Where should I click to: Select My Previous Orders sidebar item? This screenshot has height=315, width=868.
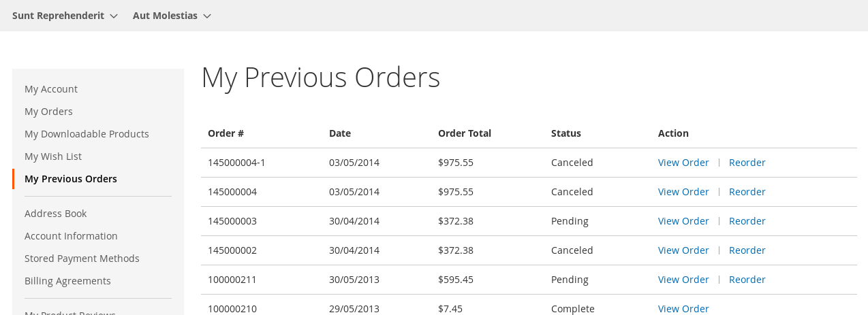point(71,179)
